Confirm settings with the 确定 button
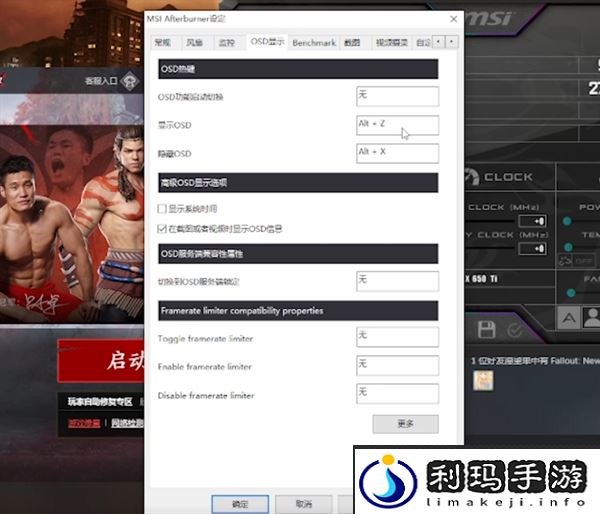 [240, 504]
